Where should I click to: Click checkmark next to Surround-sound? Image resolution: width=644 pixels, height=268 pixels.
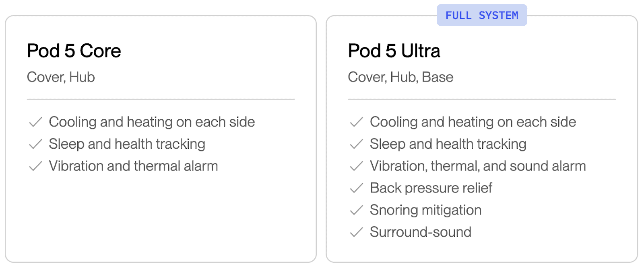click(x=357, y=232)
